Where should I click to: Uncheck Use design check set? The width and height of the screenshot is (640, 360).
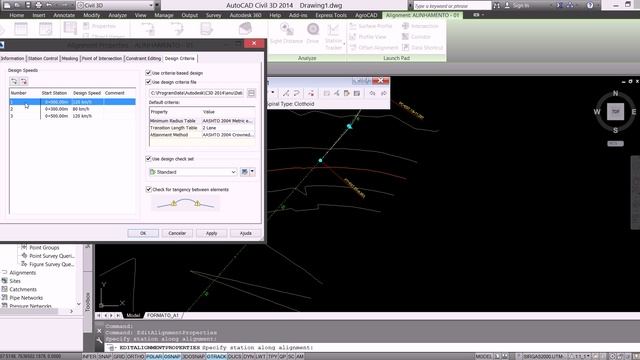pyautogui.click(x=149, y=159)
